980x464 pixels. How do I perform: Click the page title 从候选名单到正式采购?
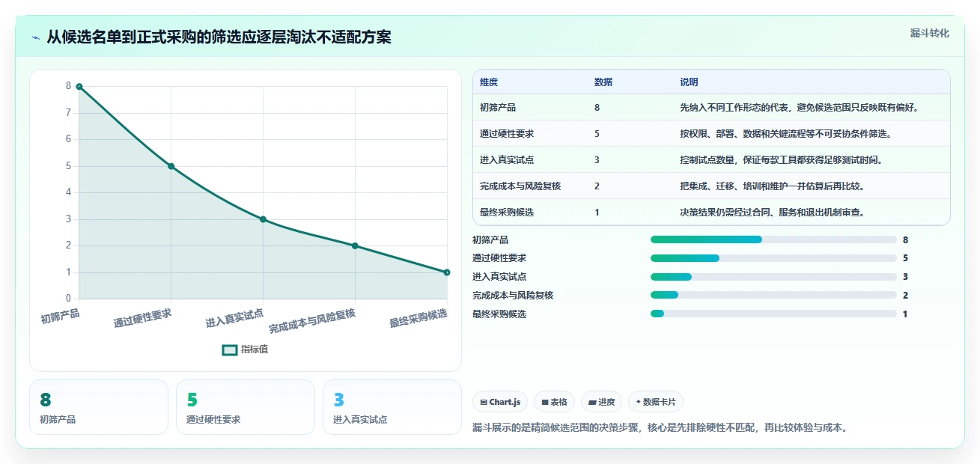219,37
